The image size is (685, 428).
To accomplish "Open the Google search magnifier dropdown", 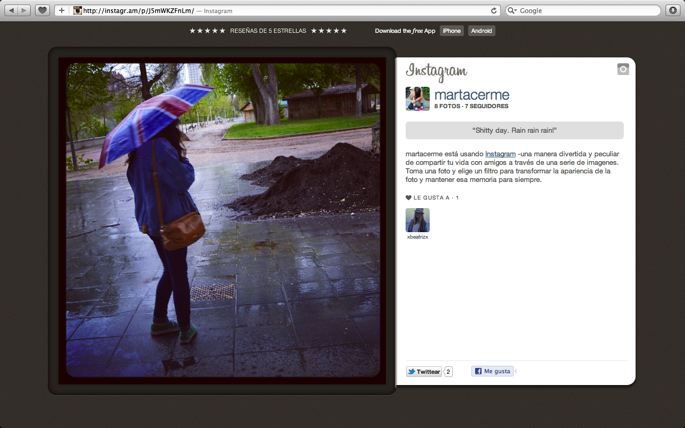I will point(512,10).
